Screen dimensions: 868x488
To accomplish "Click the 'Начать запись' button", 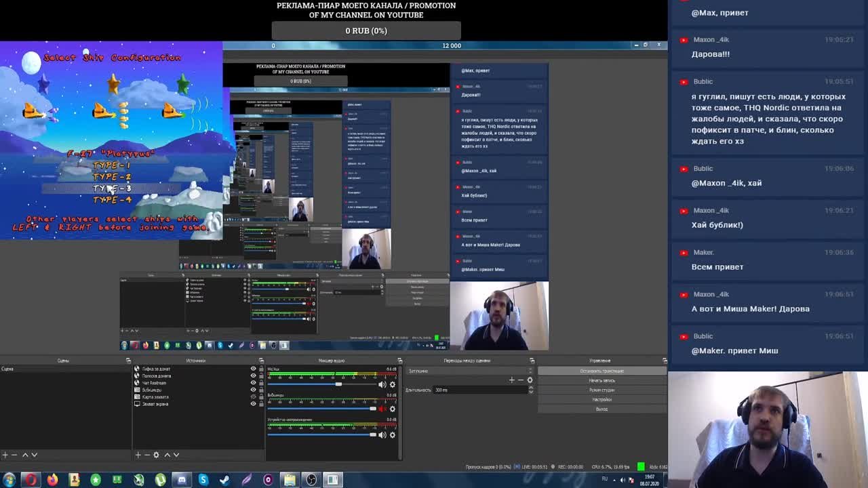I will [x=601, y=380].
